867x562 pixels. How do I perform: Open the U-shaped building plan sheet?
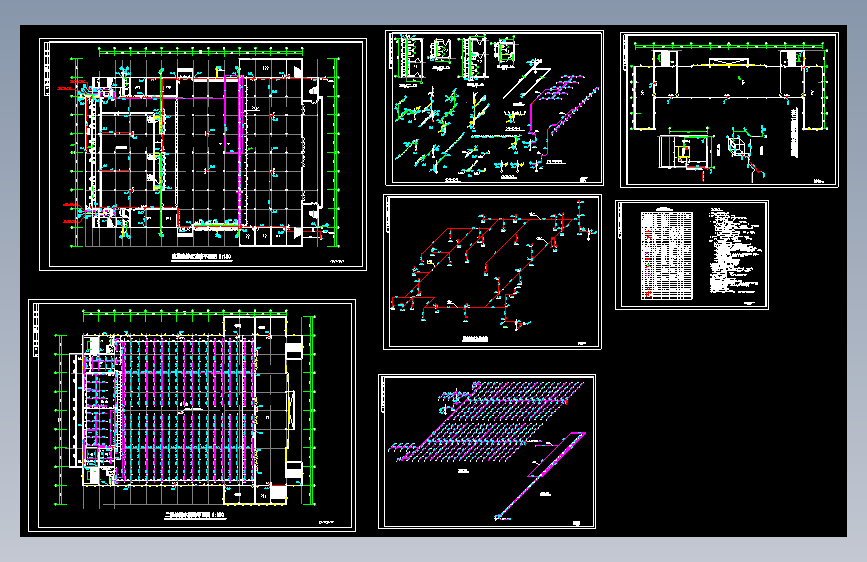729,110
